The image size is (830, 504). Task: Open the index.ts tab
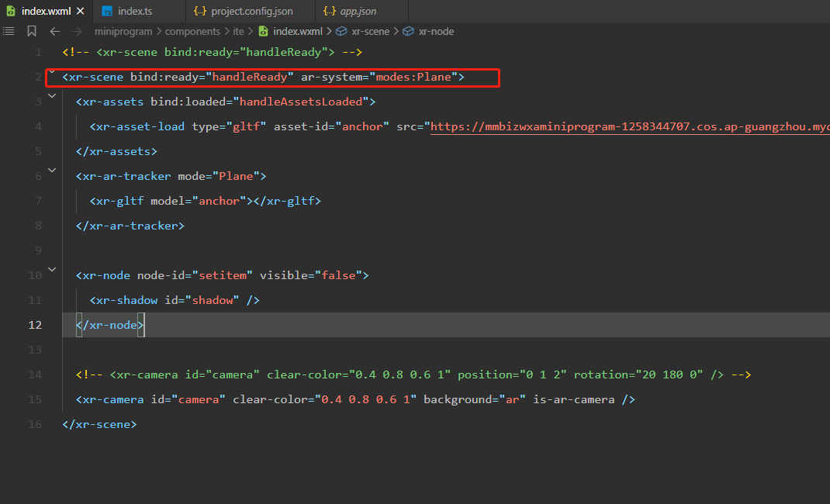click(135, 11)
